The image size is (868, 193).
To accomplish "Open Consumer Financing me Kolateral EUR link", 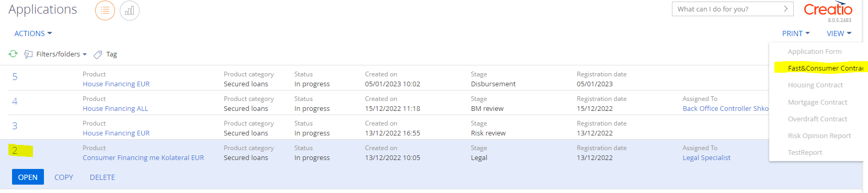I will (x=143, y=157).
